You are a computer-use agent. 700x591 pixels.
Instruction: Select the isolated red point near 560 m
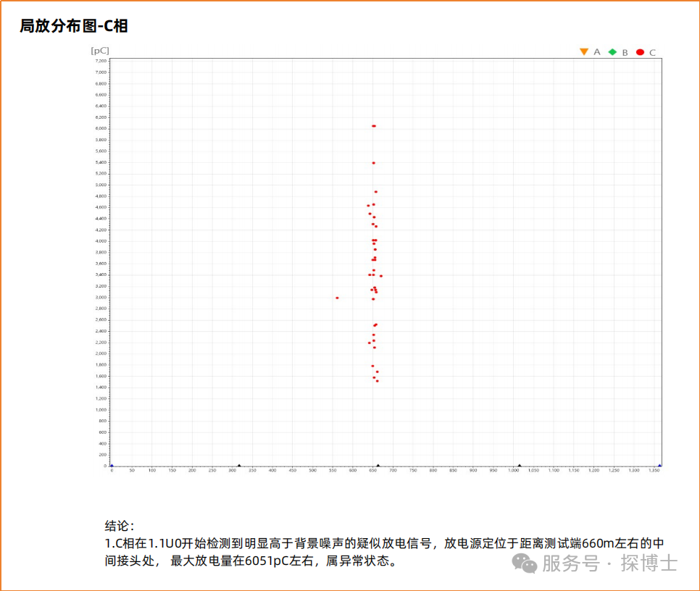[x=337, y=298]
